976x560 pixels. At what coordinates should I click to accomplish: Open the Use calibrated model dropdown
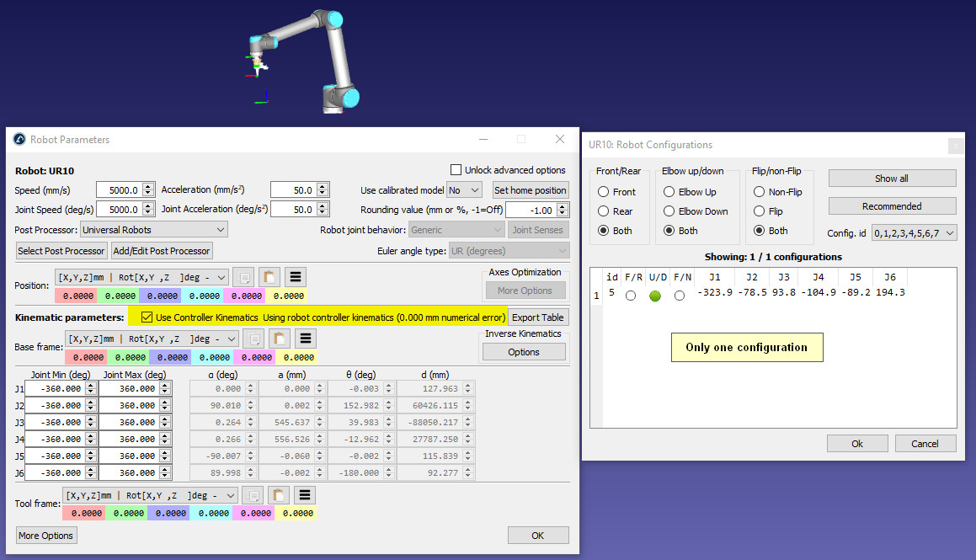tap(465, 190)
